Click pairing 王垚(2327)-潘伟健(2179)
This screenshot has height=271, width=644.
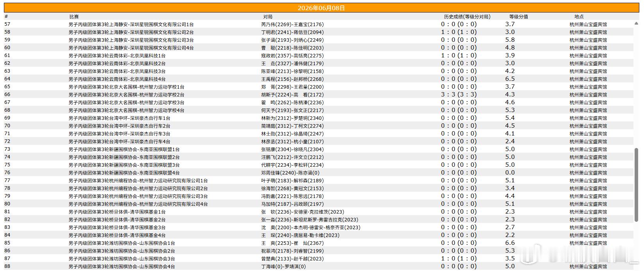pos(292,63)
